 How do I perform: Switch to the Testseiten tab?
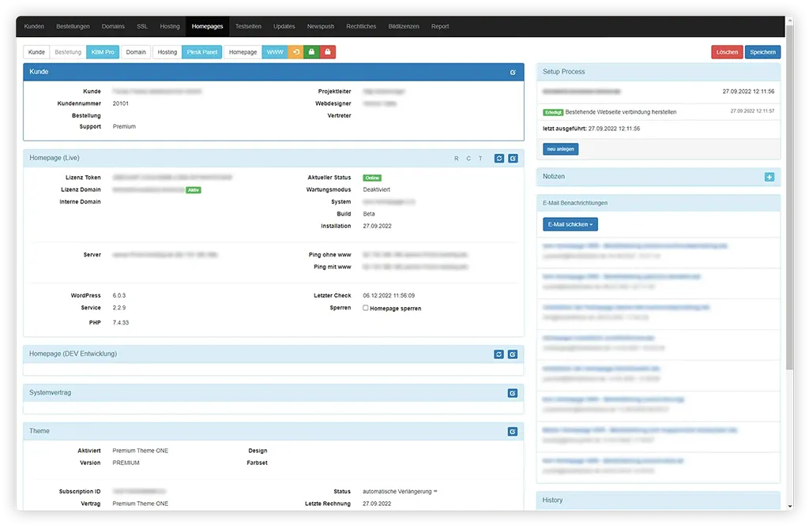(248, 26)
